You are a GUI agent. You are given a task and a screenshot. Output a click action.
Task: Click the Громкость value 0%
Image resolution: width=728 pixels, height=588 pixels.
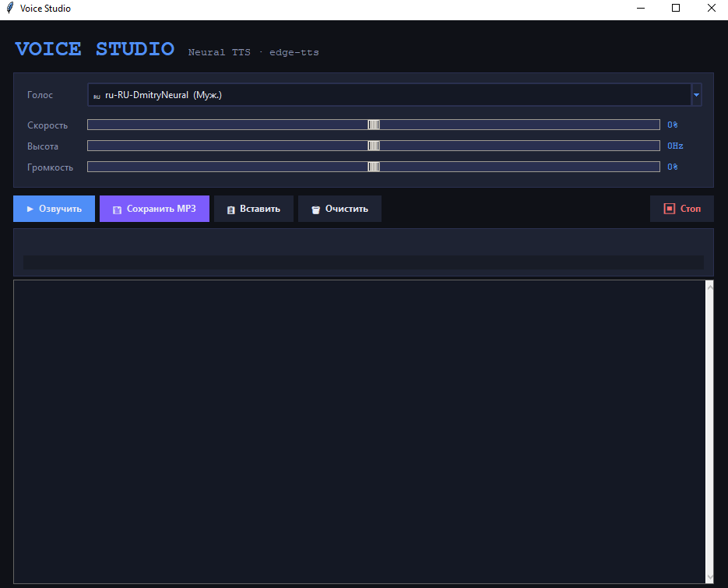(672, 167)
